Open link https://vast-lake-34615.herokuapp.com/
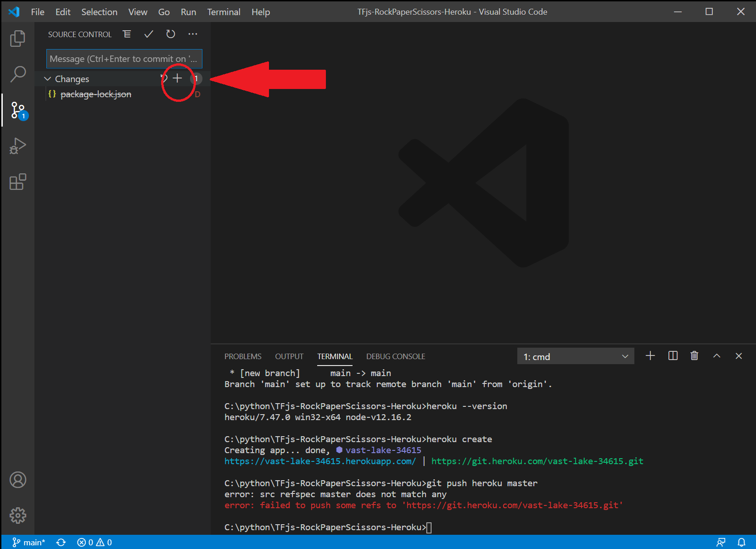Viewport: 756px width, 549px height. [320, 461]
